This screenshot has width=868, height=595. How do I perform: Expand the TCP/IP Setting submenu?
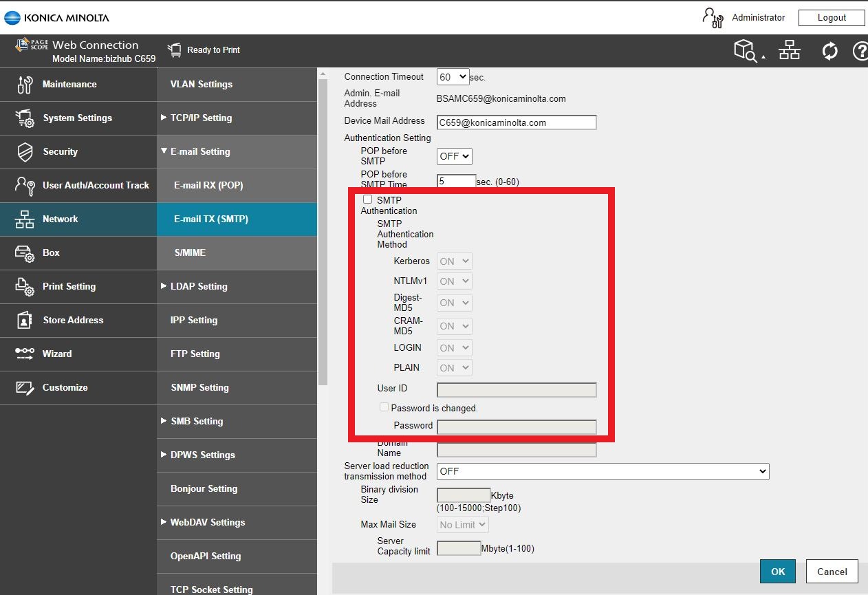click(200, 118)
